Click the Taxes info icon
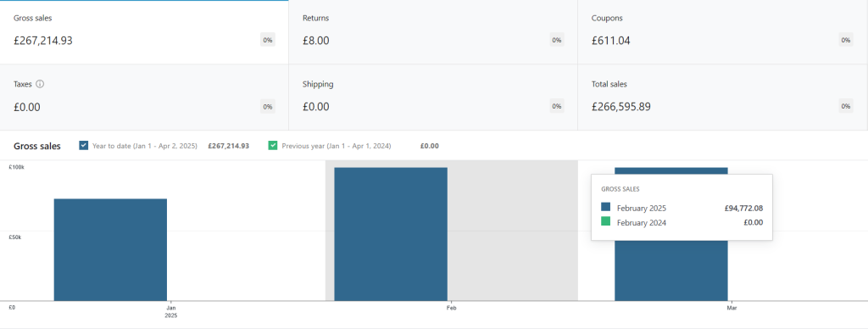 tap(40, 84)
